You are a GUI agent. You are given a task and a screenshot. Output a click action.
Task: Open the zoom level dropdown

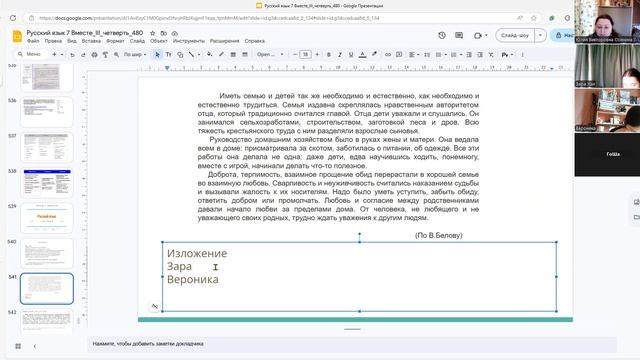point(135,55)
